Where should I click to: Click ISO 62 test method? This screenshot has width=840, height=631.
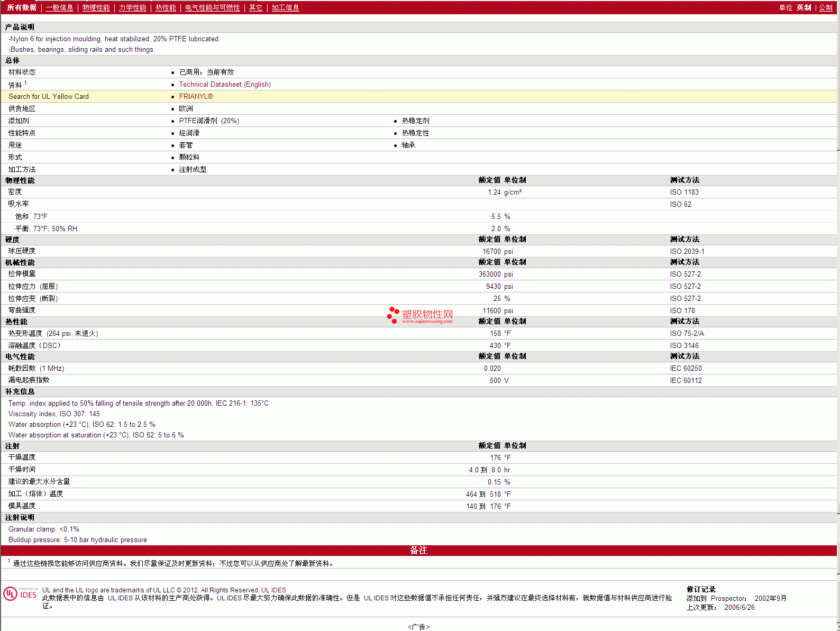click(x=680, y=205)
